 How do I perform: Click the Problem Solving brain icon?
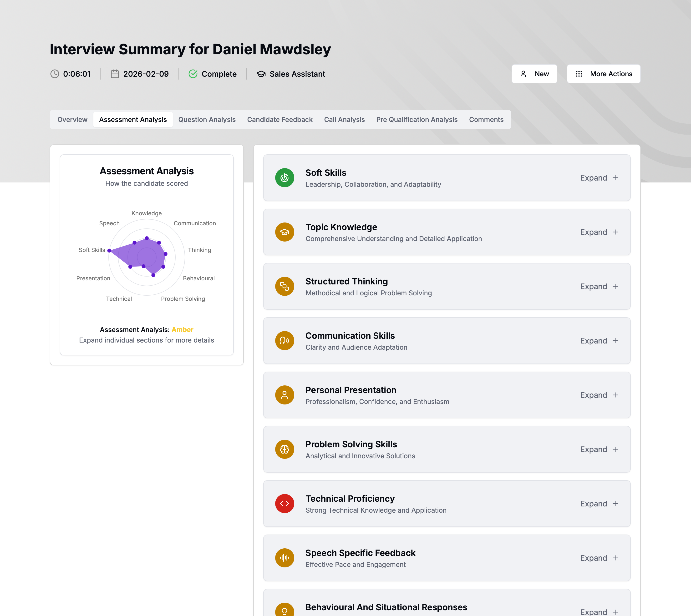pyautogui.click(x=285, y=449)
